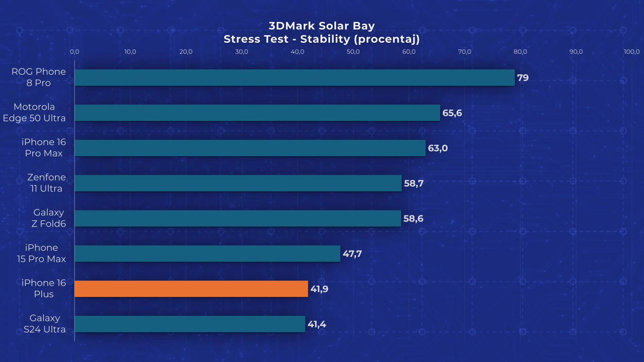
Task: Click the axis tick "40,0"
Action: [297, 52]
